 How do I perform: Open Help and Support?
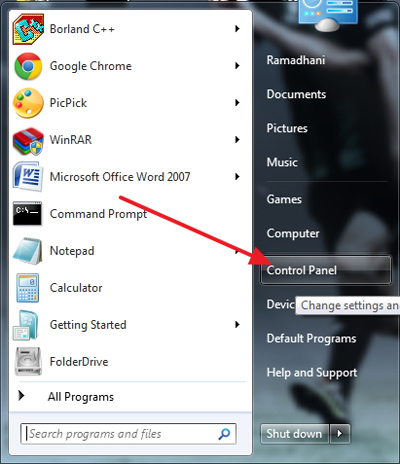312,372
